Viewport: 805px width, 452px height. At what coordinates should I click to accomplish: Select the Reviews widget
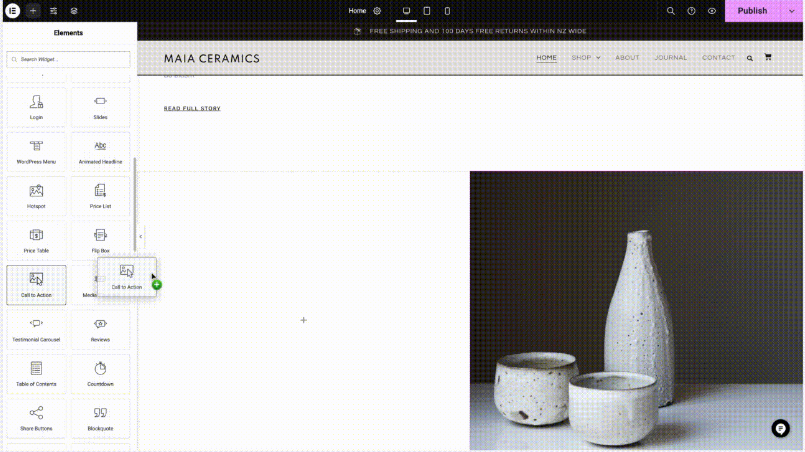tap(101, 330)
